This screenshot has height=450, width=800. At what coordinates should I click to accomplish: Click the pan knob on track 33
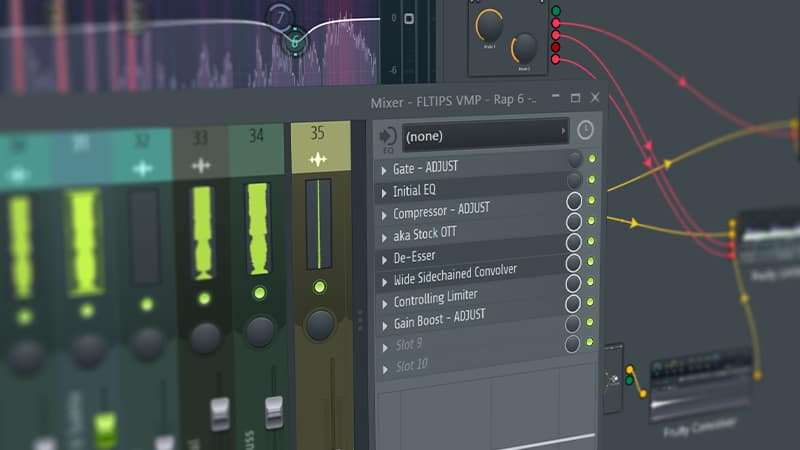coord(205,337)
